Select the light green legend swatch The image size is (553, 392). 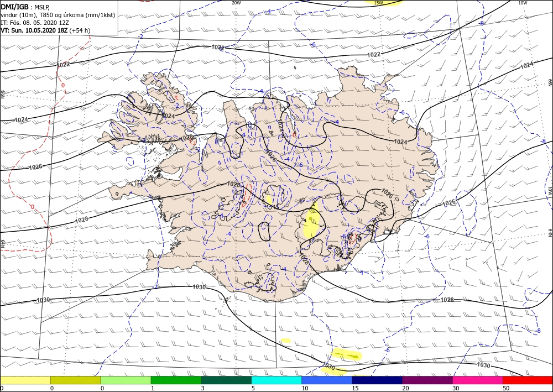[126, 380]
